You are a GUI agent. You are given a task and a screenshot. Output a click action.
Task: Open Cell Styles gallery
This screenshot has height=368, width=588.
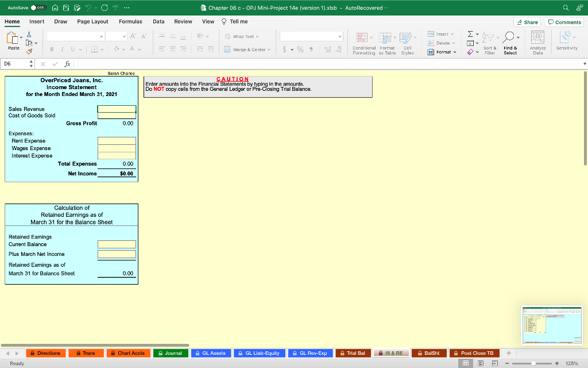point(408,44)
